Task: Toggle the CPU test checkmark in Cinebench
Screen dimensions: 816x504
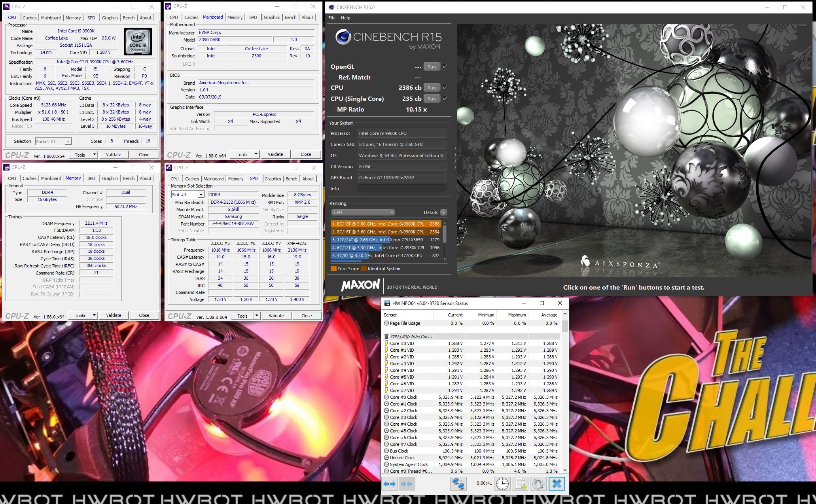Action: (445, 87)
